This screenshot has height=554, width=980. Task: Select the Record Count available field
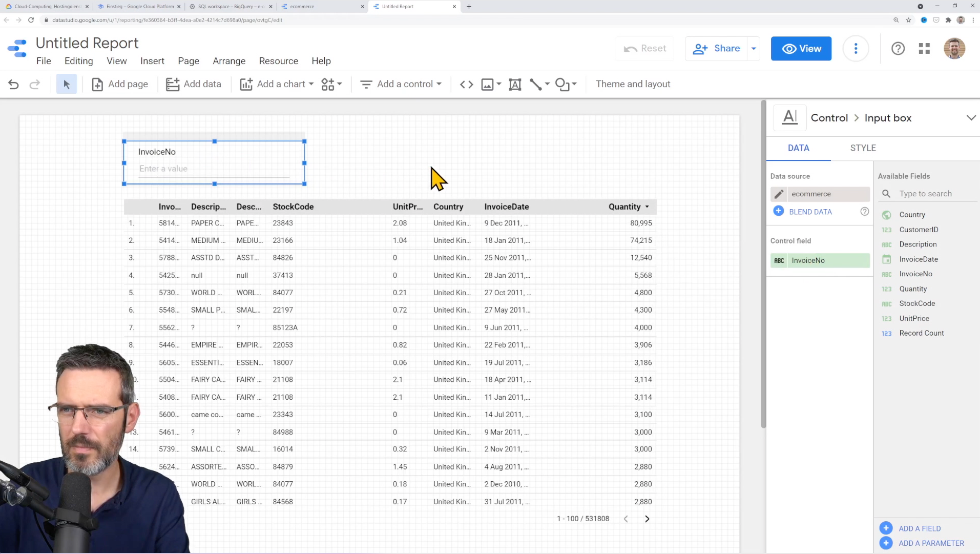pyautogui.click(x=921, y=333)
